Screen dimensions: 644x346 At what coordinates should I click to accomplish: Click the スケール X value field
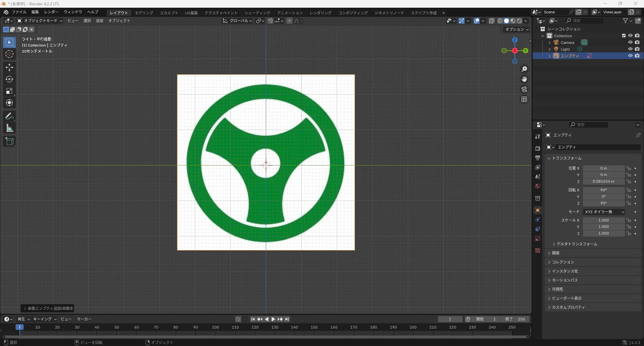point(604,220)
